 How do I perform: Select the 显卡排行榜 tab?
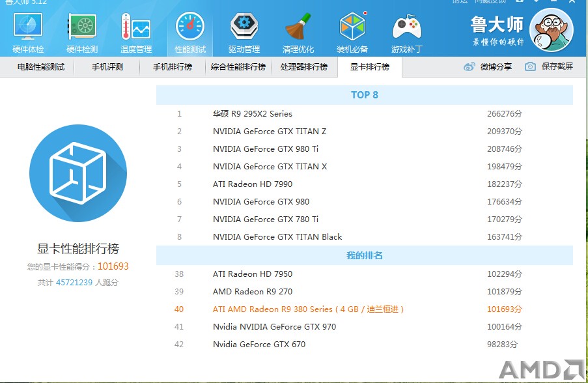pos(370,67)
